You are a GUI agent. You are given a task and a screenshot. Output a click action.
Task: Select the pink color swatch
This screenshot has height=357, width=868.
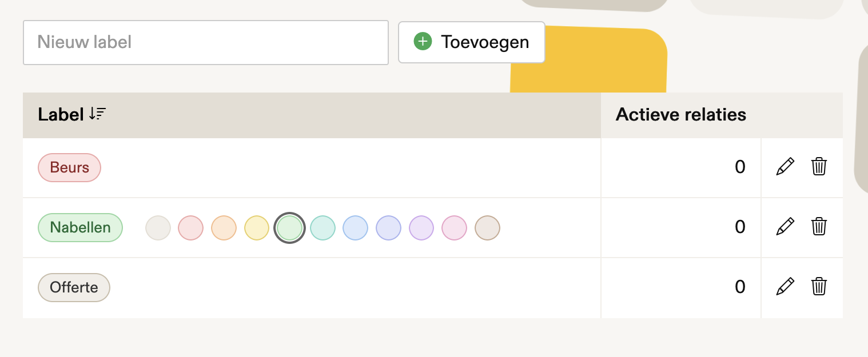click(x=455, y=228)
